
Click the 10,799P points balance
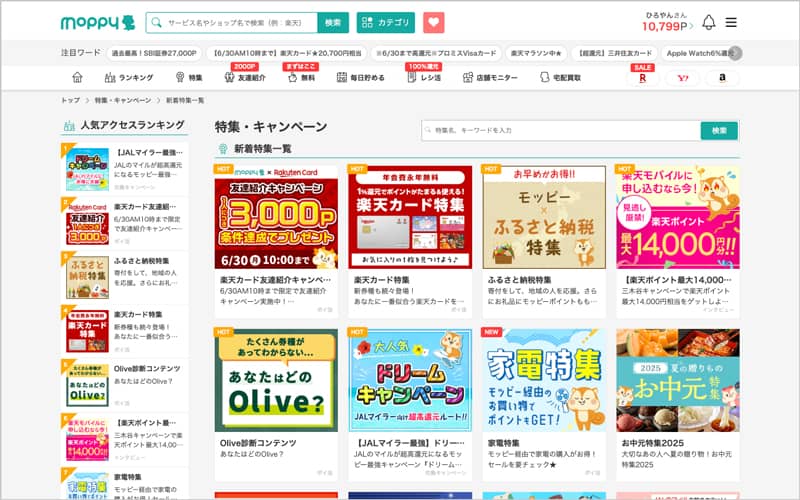click(667, 27)
